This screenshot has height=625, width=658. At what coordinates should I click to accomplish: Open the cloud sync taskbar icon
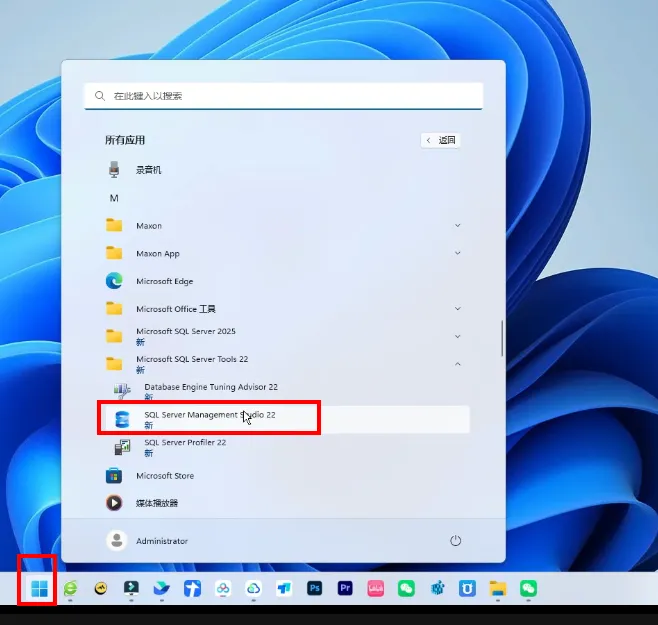point(253,588)
